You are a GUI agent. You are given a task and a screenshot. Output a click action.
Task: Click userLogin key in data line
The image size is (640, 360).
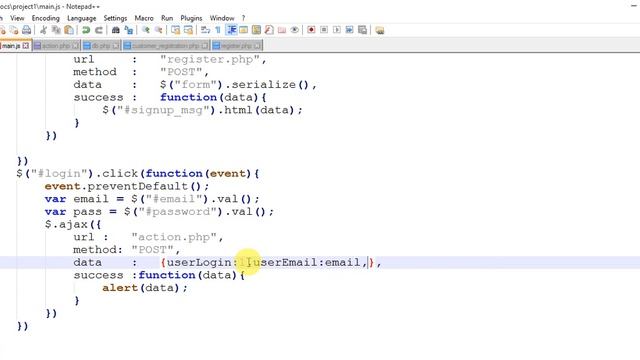point(199,262)
